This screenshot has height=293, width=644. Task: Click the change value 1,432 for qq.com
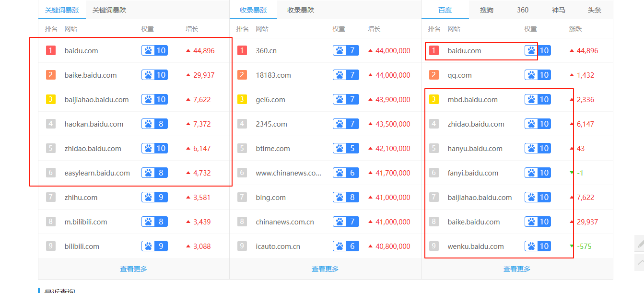pyautogui.click(x=585, y=75)
